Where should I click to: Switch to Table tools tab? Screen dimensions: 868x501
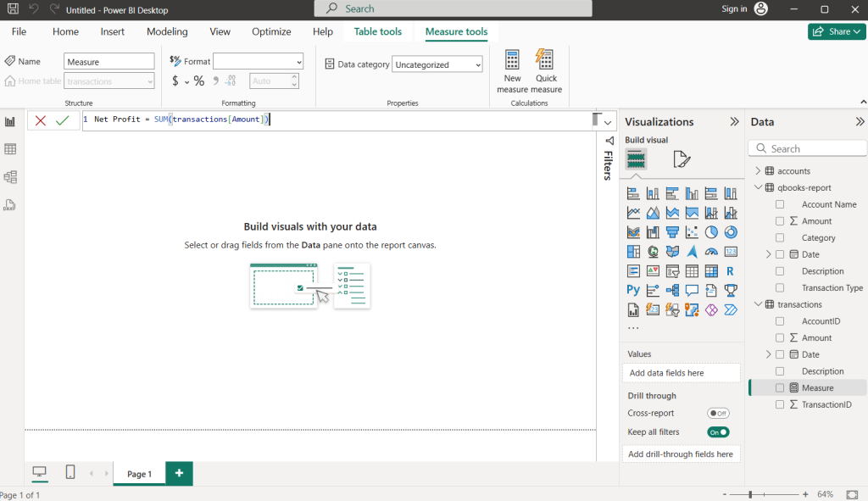[x=377, y=31]
